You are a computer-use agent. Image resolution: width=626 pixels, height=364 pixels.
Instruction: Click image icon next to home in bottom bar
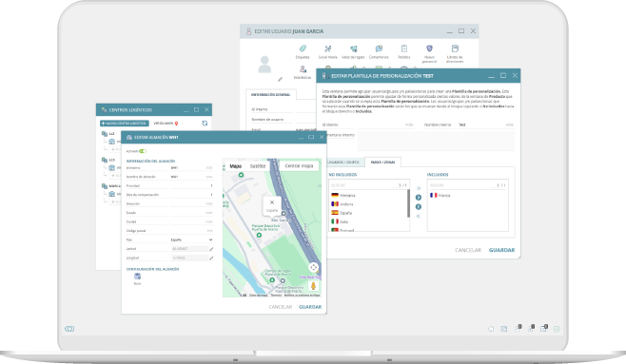click(504, 329)
